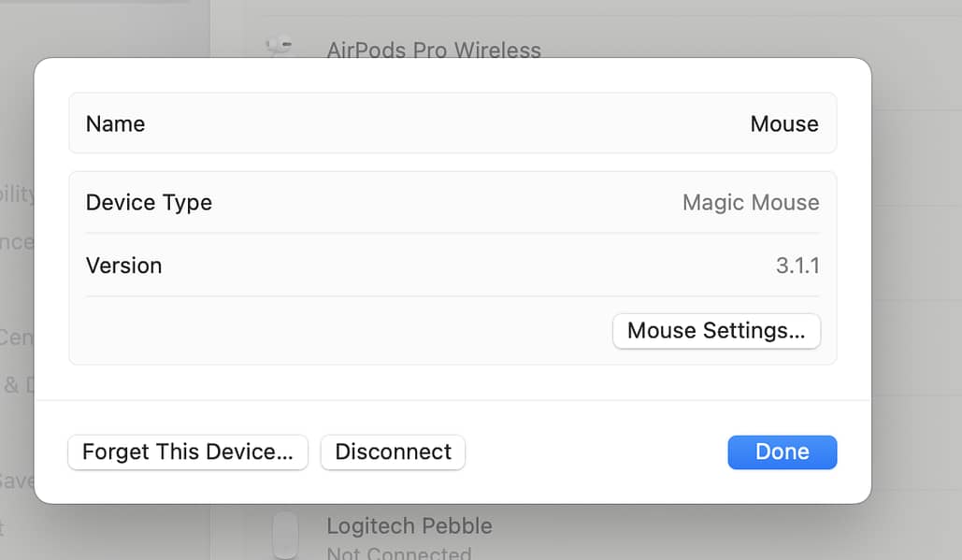Click the Device Type label
Viewport: 962px width, 560px height.
point(149,202)
